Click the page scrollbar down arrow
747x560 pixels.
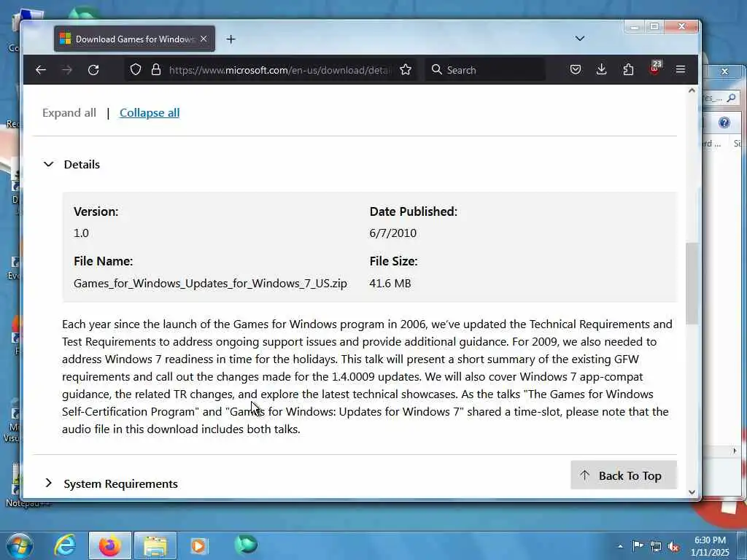pos(692,492)
